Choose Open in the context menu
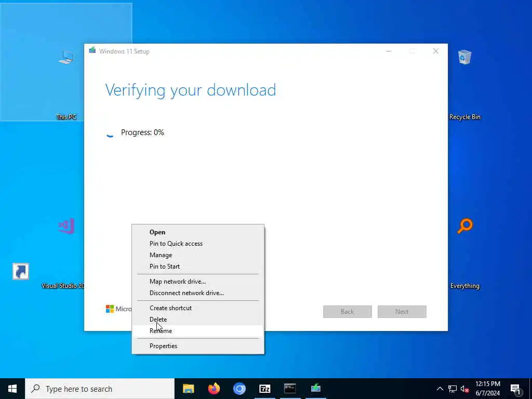Screen dimensions: 532x399 click(198, 232)
